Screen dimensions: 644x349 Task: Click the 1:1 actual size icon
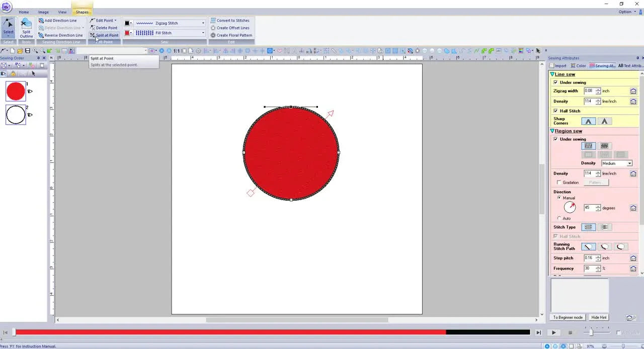point(177,51)
